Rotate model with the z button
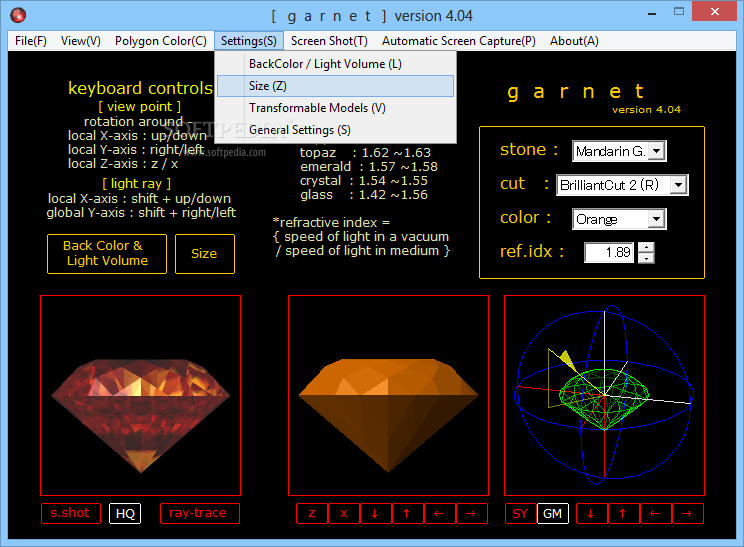The image size is (744, 547). [312, 513]
